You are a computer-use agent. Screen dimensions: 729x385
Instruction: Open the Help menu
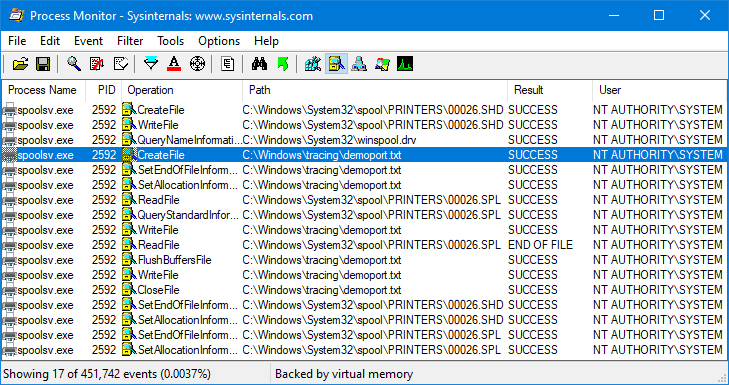(x=266, y=41)
